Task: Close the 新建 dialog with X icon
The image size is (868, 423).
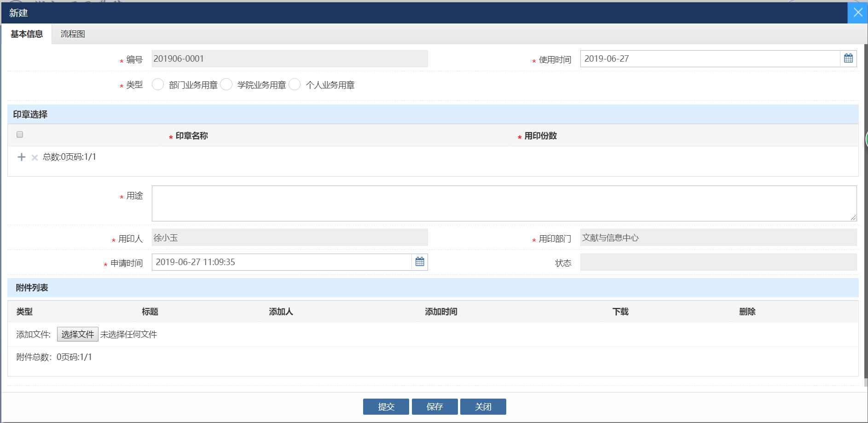Action: 857,12
